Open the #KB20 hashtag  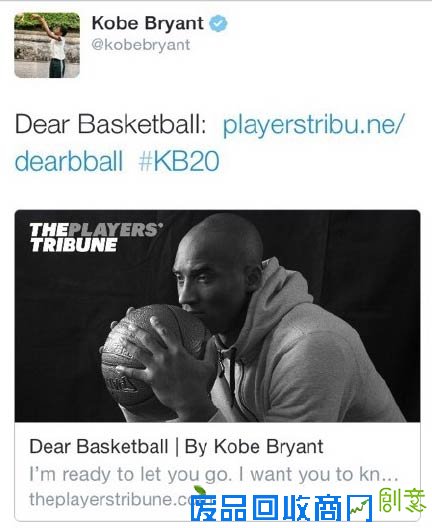[179, 161]
